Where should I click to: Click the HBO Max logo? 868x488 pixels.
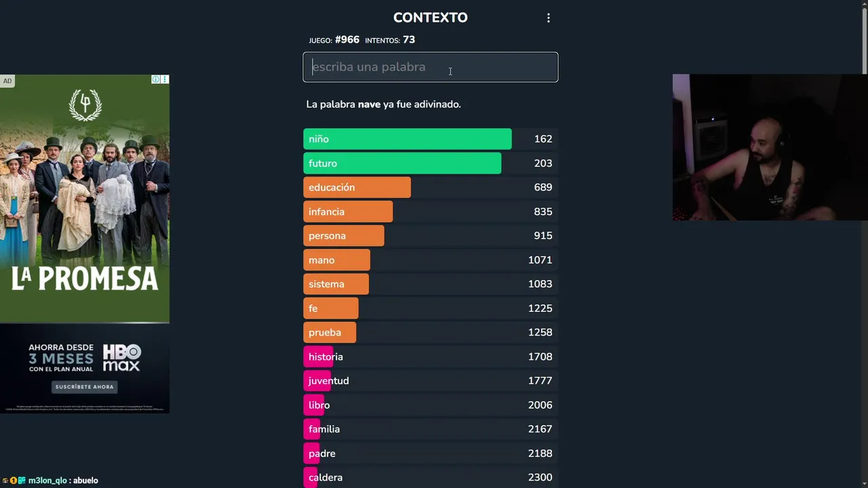tap(122, 358)
